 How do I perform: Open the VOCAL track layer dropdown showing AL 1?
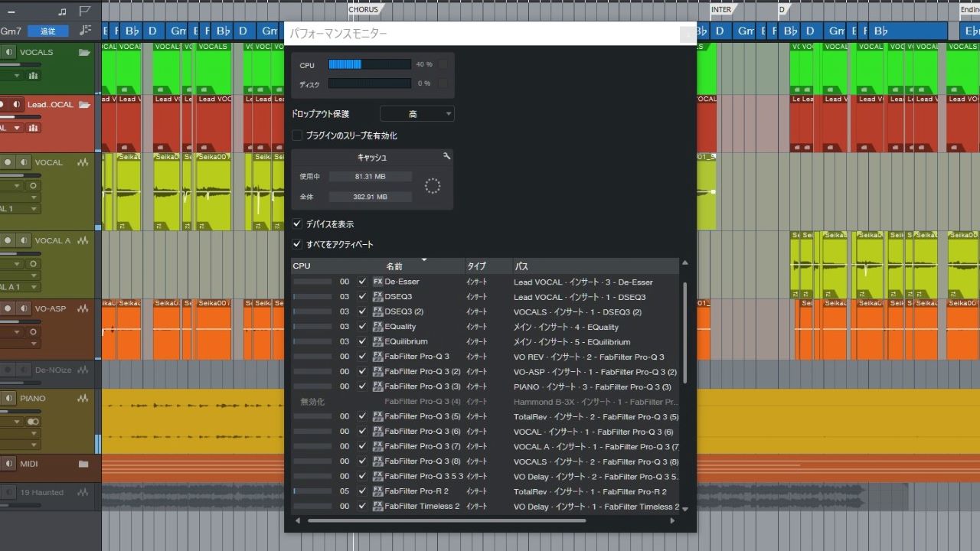pyautogui.click(x=20, y=209)
